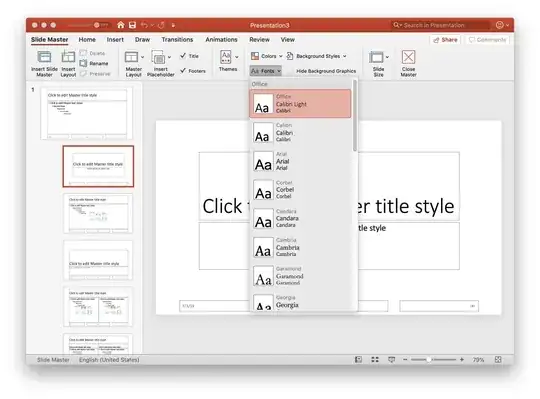
Task: Switch to Normal view in status bar
Action: coord(358,359)
